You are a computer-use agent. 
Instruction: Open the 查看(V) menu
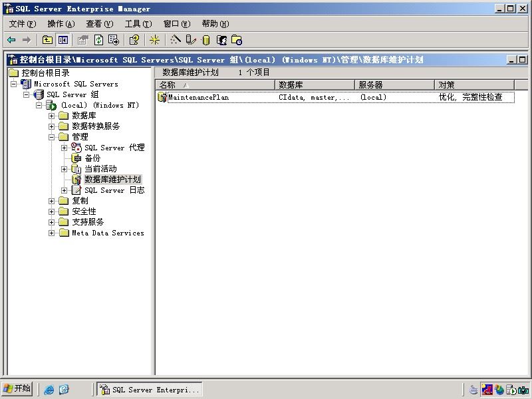click(x=99, y=24)
